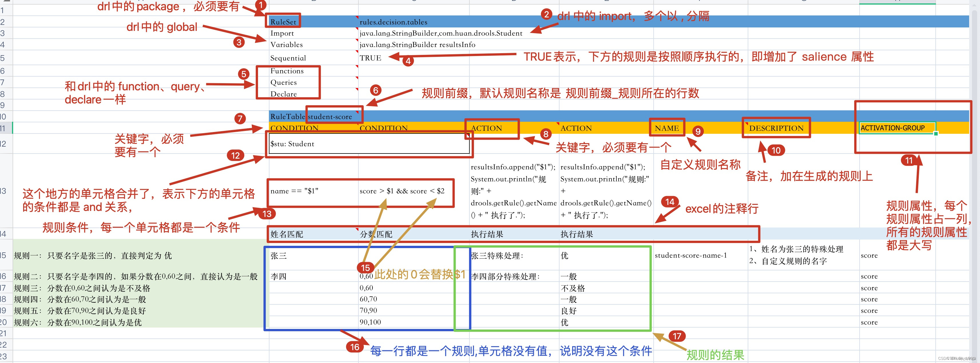Click the rules.decision.tables cell
Screen dimensions: 980x363
coord(414,22)
